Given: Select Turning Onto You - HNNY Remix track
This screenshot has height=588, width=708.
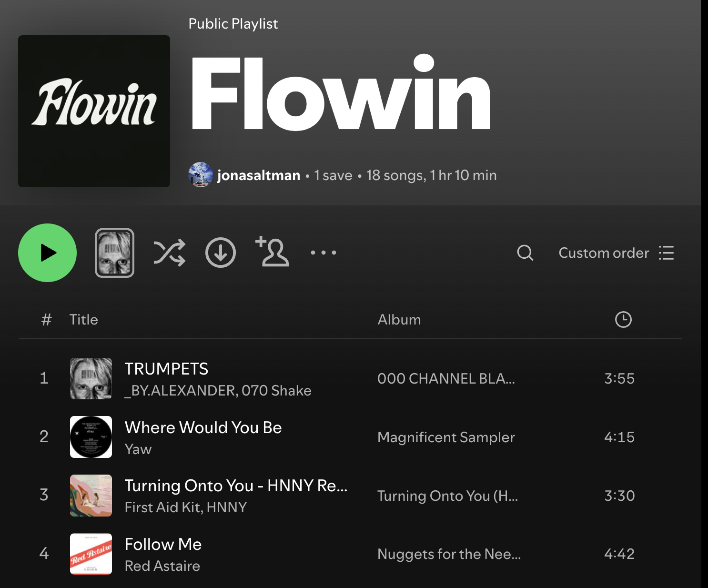Looking at the screenshot, I should [x=236, y=486].
